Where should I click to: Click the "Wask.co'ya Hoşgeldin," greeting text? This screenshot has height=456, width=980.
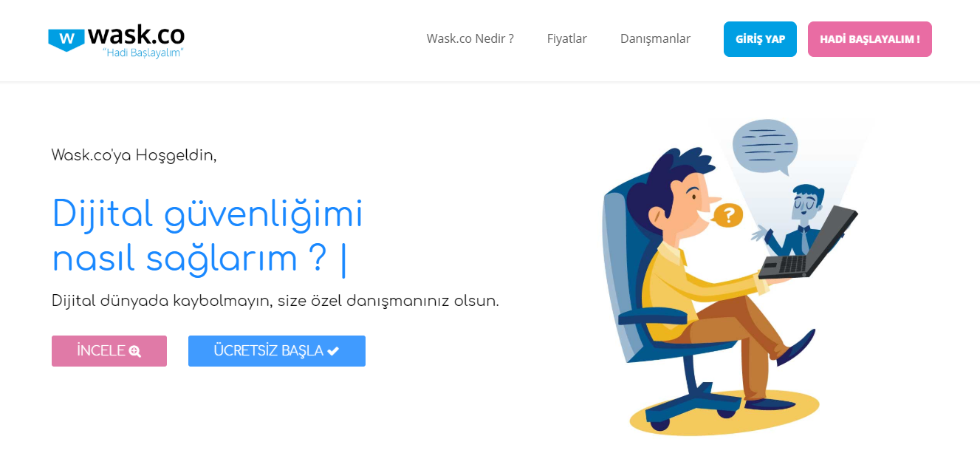pyautogui.click(x=134, y=155)
